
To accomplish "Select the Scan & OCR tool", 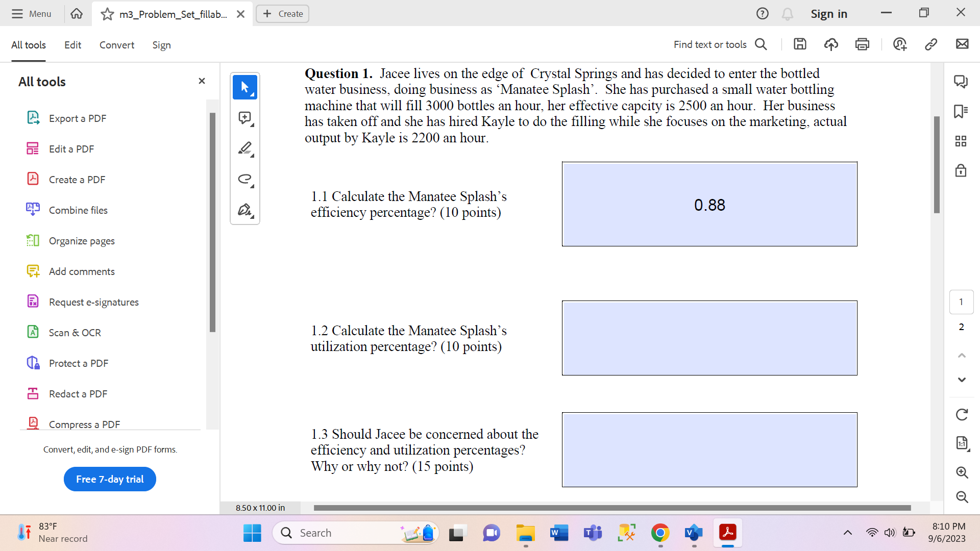I will tap(76, 332).
